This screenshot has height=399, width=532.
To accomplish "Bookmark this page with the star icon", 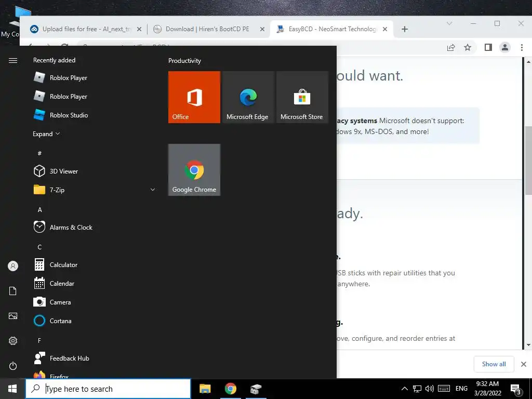I will pyautogui.click(x=468, y=47).
